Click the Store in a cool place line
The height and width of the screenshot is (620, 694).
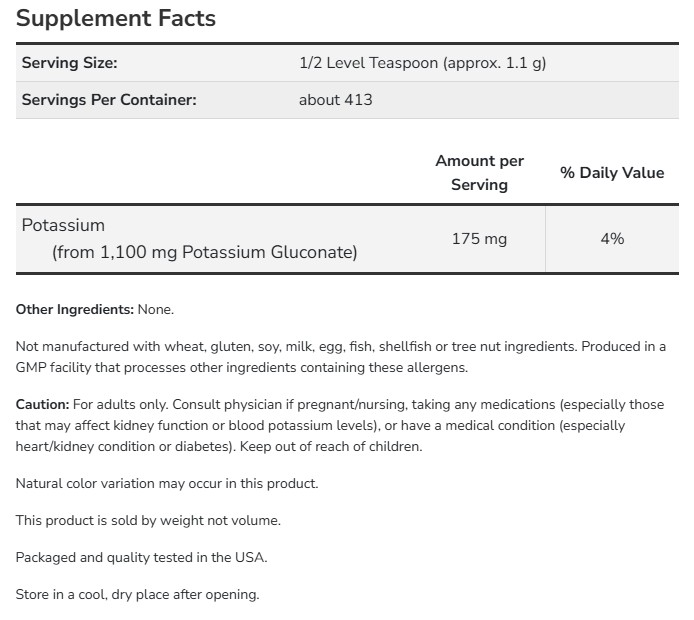point(137,594)
